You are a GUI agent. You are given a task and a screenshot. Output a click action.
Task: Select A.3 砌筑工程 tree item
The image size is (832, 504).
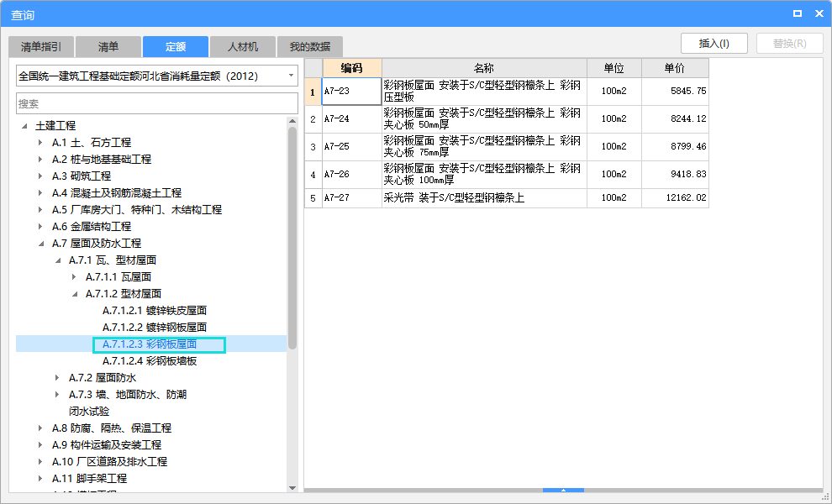82,176
